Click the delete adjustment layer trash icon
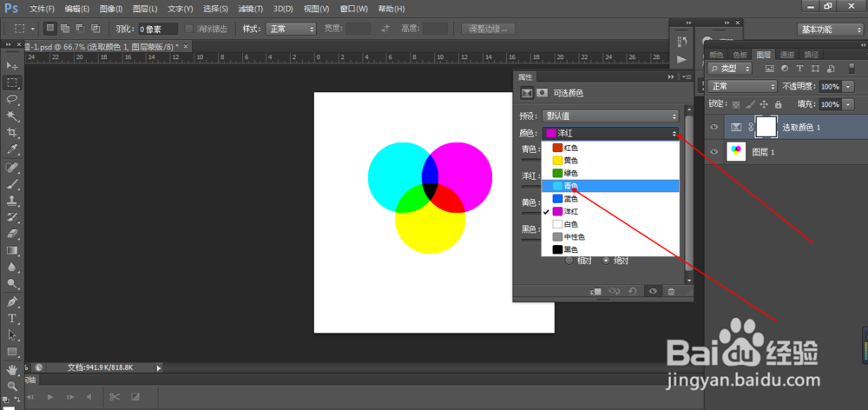Viewport: 868px width, 410px height. [x=671, y=292]
